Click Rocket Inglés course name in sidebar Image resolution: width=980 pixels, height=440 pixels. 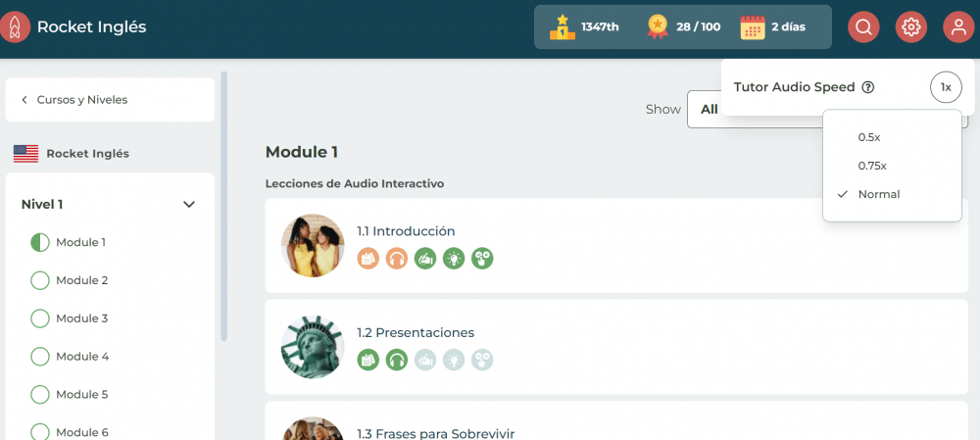click(87, 154)
